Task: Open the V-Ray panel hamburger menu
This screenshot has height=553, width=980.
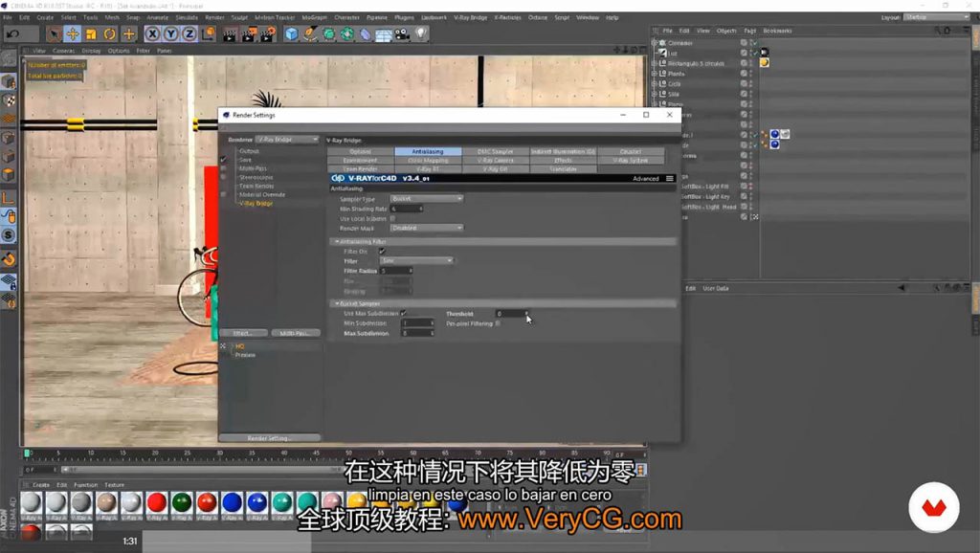Action: (x=669, y=179)
